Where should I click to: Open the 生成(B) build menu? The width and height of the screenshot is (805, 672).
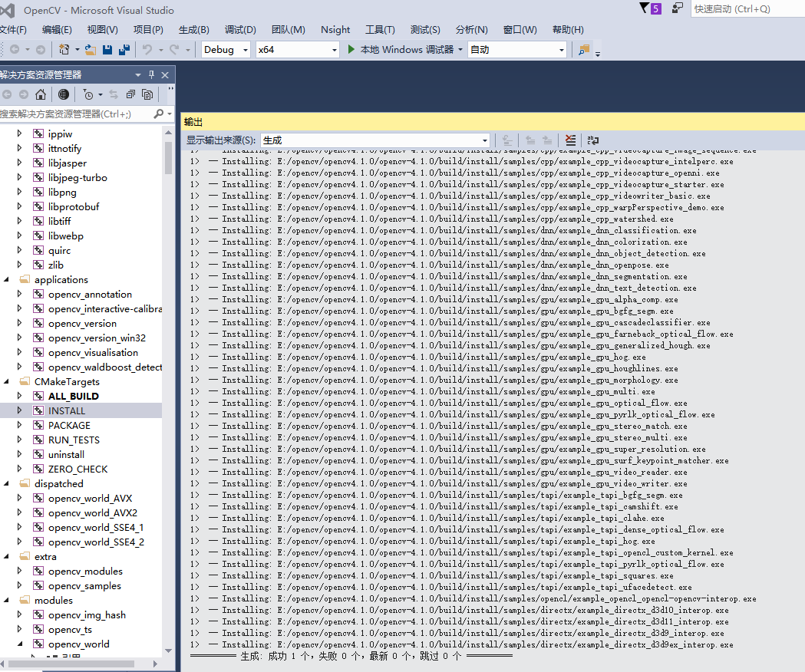(x=194, y=30)
